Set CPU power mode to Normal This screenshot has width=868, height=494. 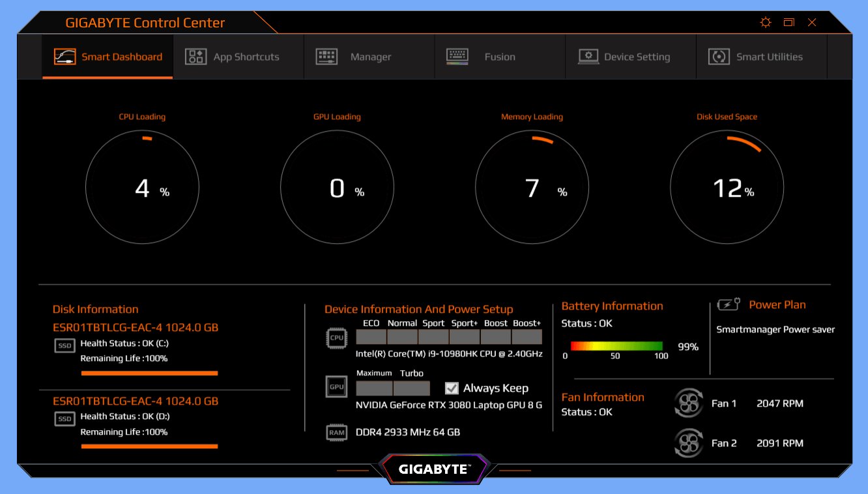[403, 337]
